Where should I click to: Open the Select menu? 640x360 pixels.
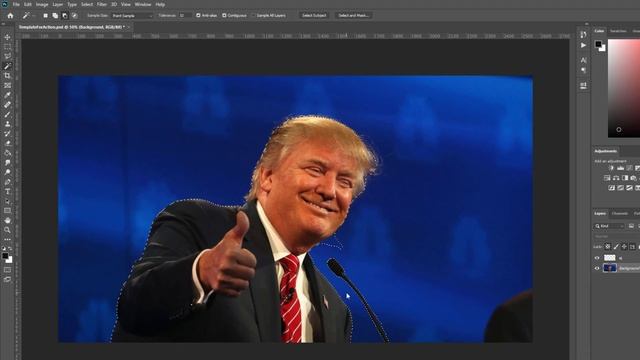tap(87, 4)
